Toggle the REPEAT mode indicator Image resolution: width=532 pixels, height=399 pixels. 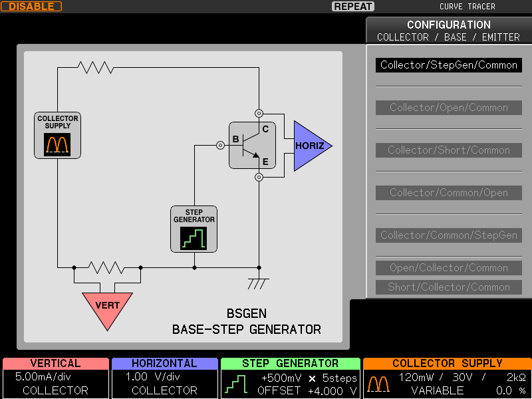click(353, 7)
